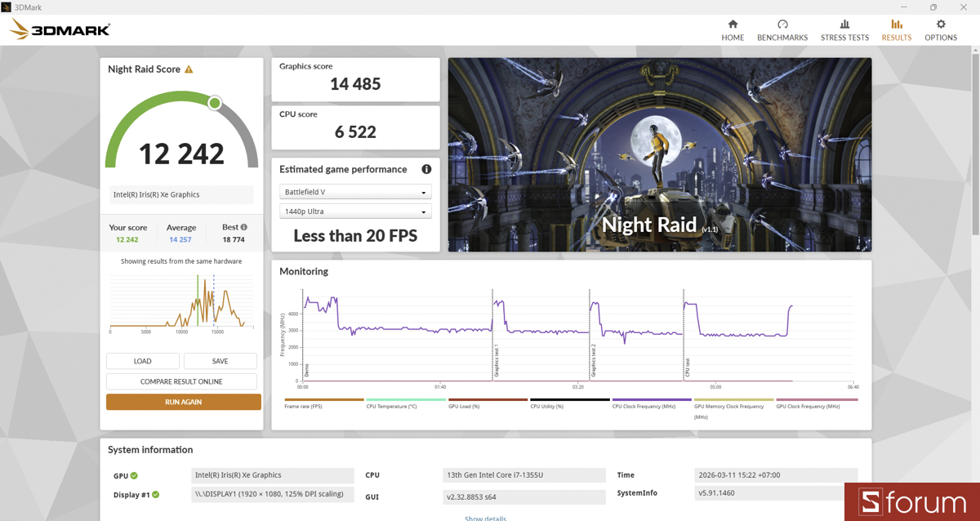
Task: Click the Home icon in the navigation bar
Action: [733, 24]
